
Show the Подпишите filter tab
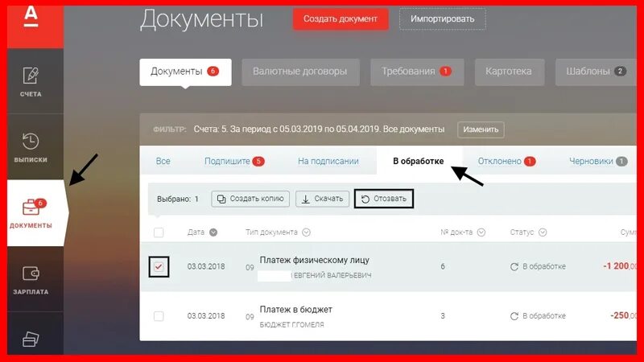coord(234,162)
